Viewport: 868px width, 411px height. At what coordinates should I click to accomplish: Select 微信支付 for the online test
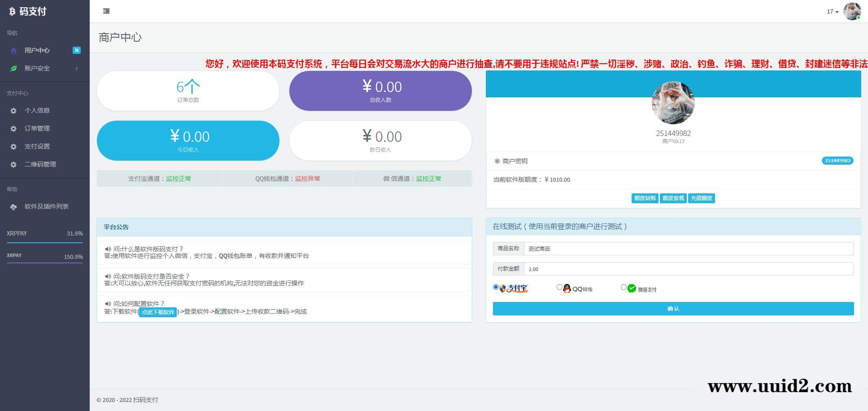click(624, 287)
